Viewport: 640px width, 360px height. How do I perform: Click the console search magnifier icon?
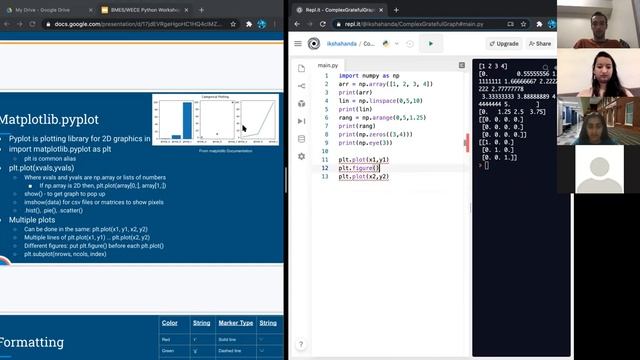tap(546, 67)
